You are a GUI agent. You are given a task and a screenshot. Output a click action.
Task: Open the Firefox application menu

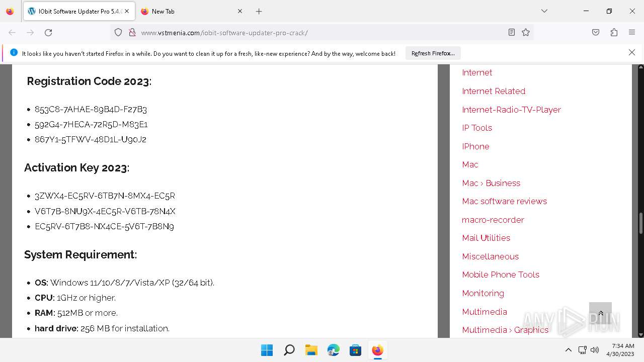[632, 32]
